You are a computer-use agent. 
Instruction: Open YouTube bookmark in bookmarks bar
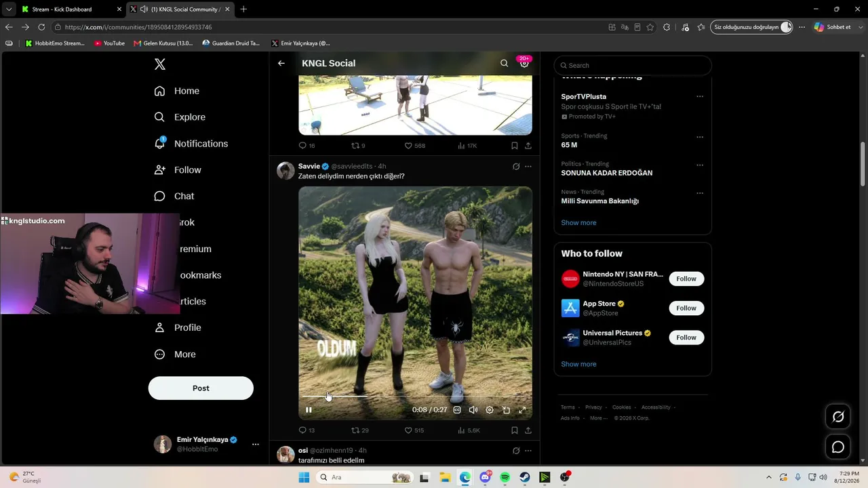click(109, 43)
